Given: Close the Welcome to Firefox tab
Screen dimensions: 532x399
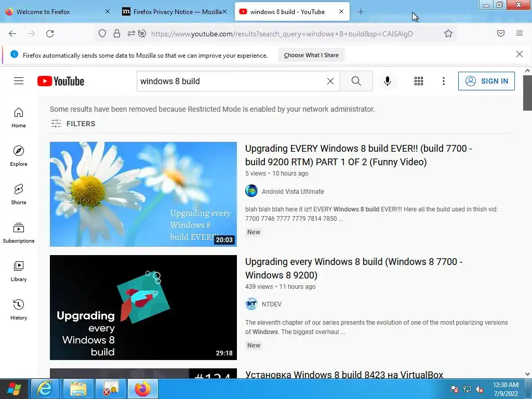Looking at the screenshot, I should click(x=108, y=11).
